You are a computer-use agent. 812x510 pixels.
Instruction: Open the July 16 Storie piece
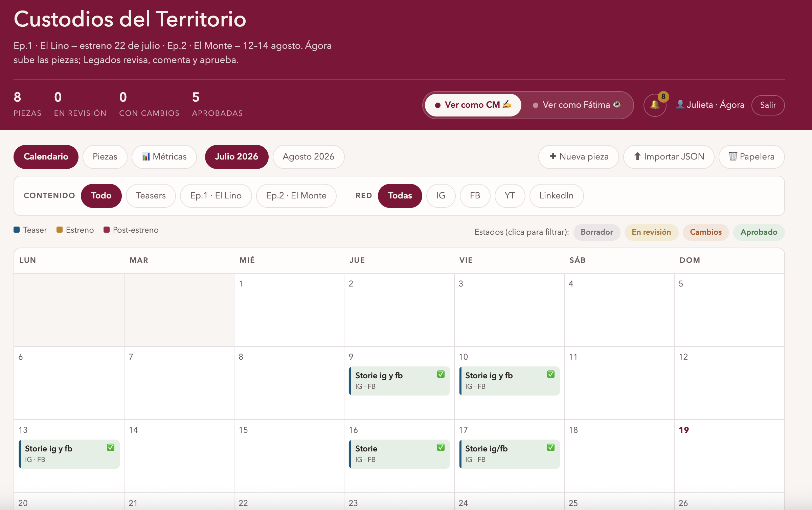pos(400,454)
